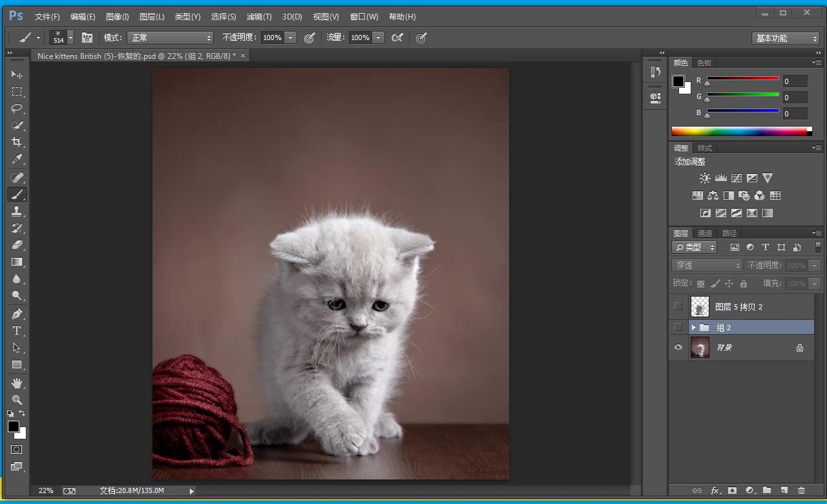Select the Move tool
Image resolution: width=827 pixels, height=504 pixels.
[x=17, y=75]
